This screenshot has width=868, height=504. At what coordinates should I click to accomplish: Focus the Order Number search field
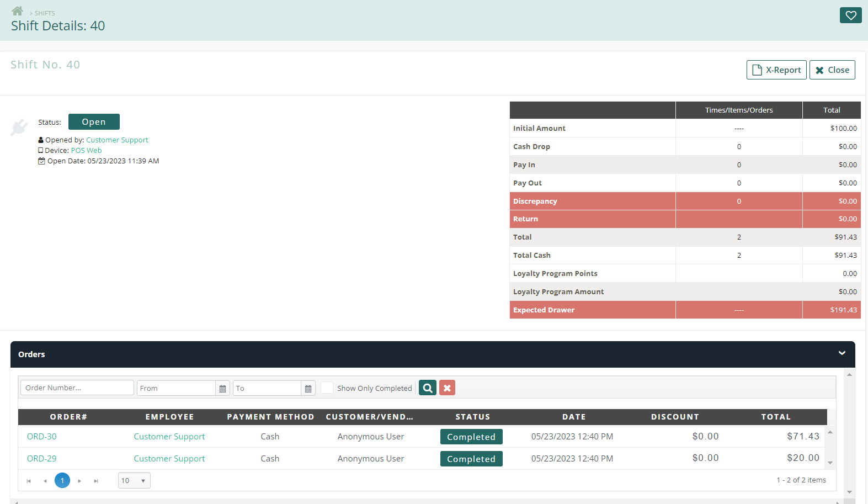[x=77, y=388]
